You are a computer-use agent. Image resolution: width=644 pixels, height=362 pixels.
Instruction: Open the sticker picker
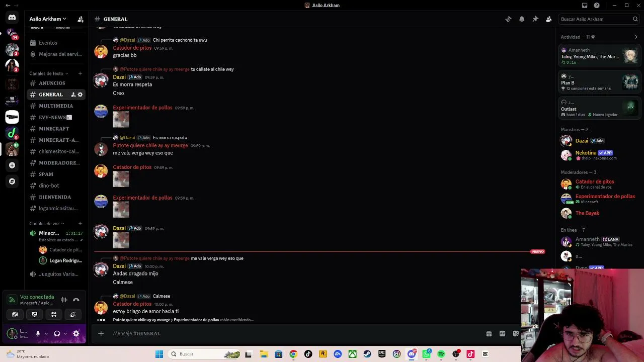[x=516, y=333]
